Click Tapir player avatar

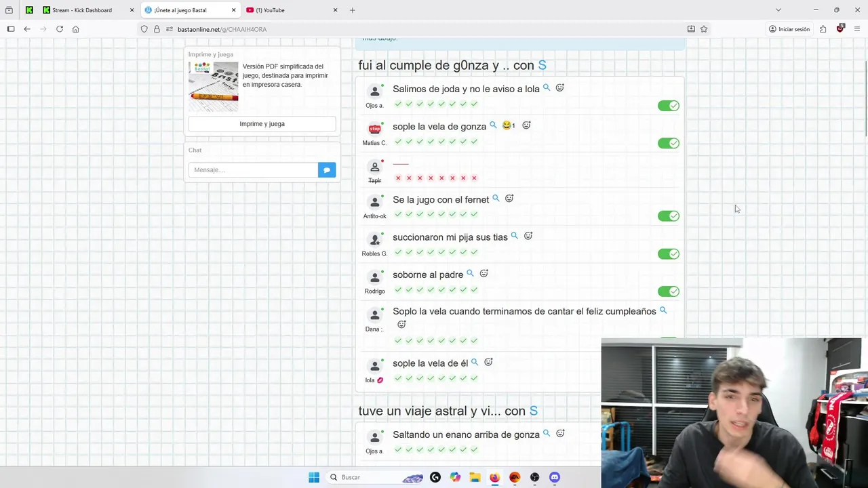375,167
